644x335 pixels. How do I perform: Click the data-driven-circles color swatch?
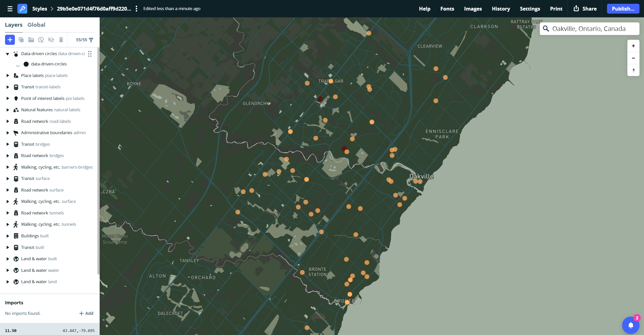point(26,64)
